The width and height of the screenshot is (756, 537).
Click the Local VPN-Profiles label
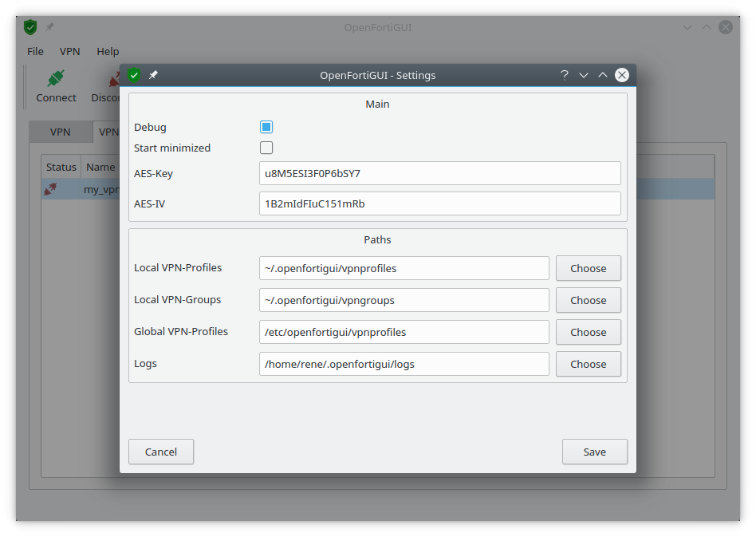pyautogui.click(x=178, y=268)
